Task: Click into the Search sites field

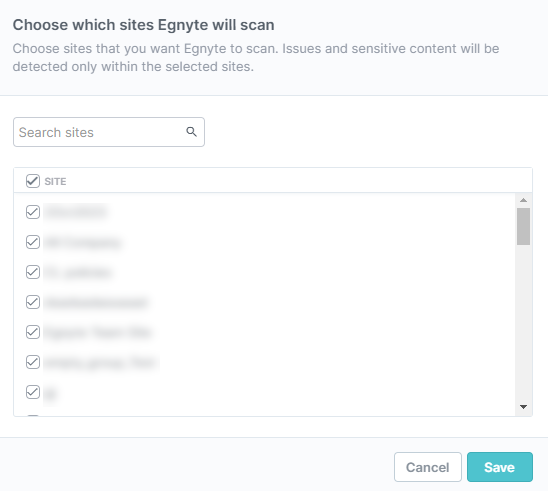Action: (109, 132)
